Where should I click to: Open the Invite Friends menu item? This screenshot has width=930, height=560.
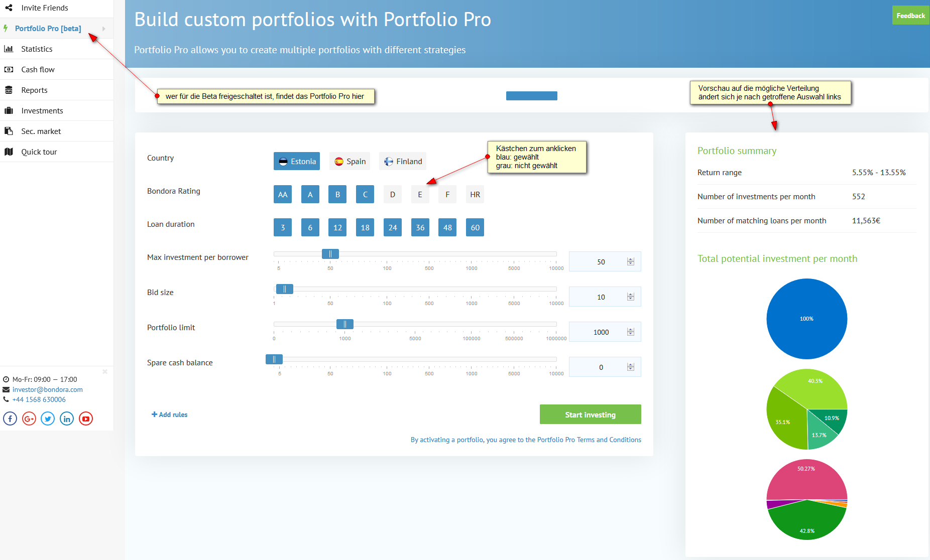57,8
